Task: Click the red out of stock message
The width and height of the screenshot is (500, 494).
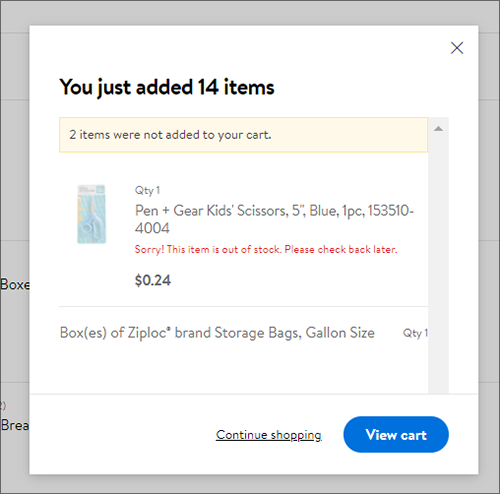Action: point(266,249)
